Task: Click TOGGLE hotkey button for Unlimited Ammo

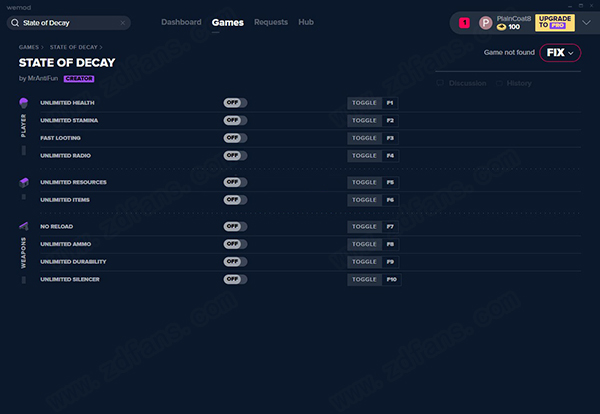Action: tap(364, 244)
